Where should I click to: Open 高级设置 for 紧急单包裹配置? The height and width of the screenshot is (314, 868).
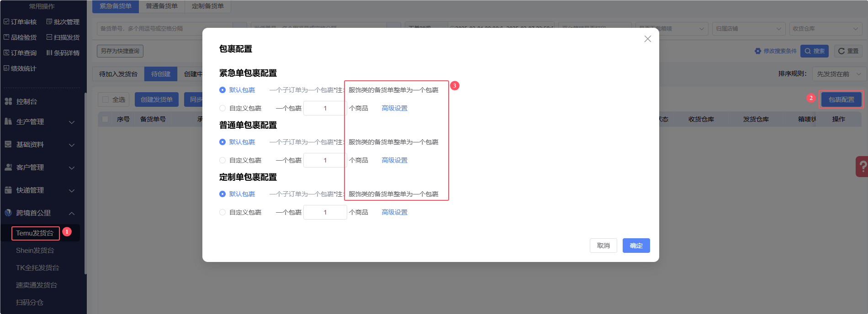pyautogui.click(x=394, y=108)
